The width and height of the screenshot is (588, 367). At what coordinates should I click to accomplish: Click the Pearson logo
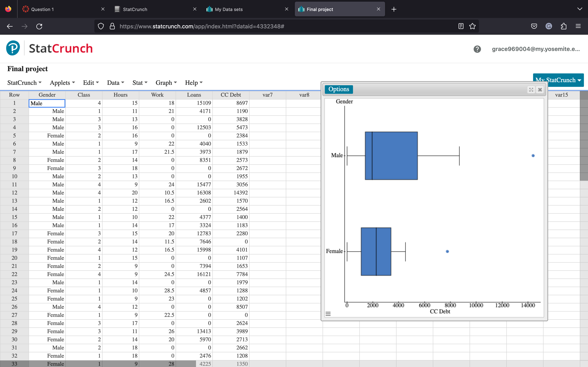tap(13, 48)
